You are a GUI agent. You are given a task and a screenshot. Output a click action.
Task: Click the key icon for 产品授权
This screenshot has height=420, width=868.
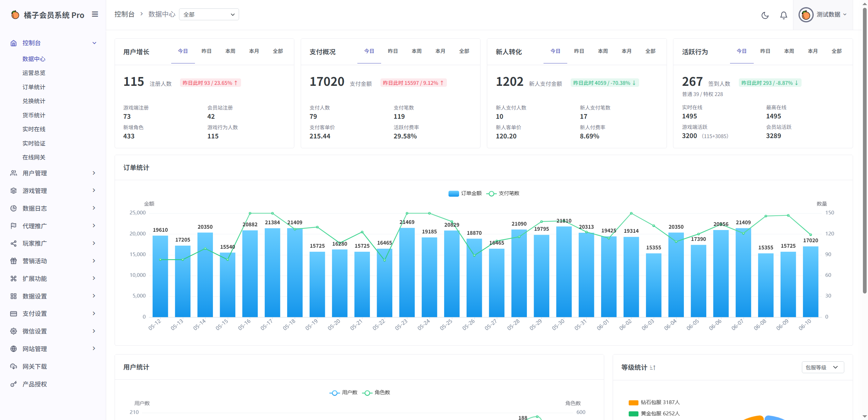pos(14,384)
